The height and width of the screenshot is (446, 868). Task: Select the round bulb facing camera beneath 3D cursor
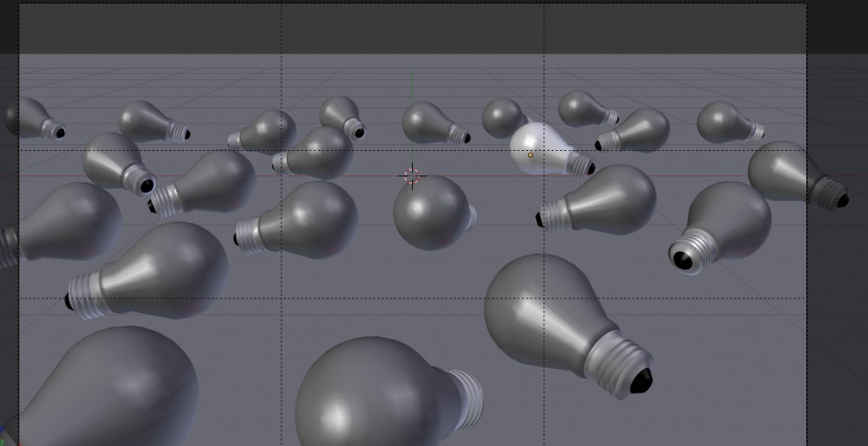pos(435,212)
